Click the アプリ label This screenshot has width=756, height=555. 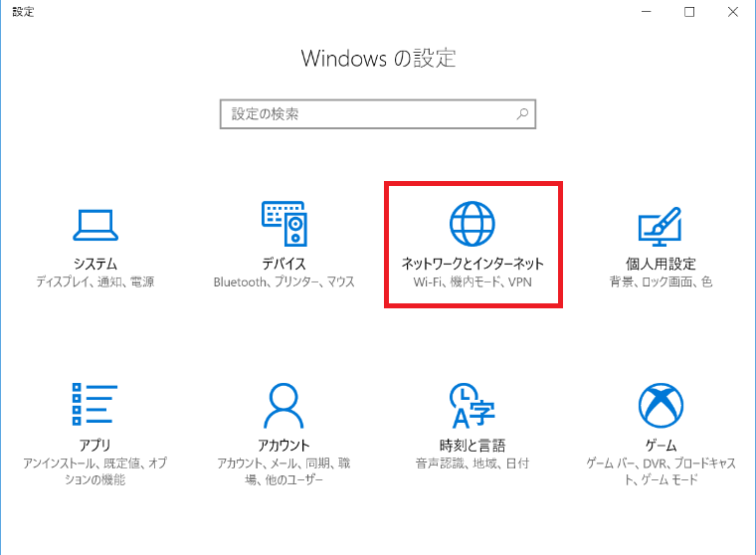tap(94, 445)
